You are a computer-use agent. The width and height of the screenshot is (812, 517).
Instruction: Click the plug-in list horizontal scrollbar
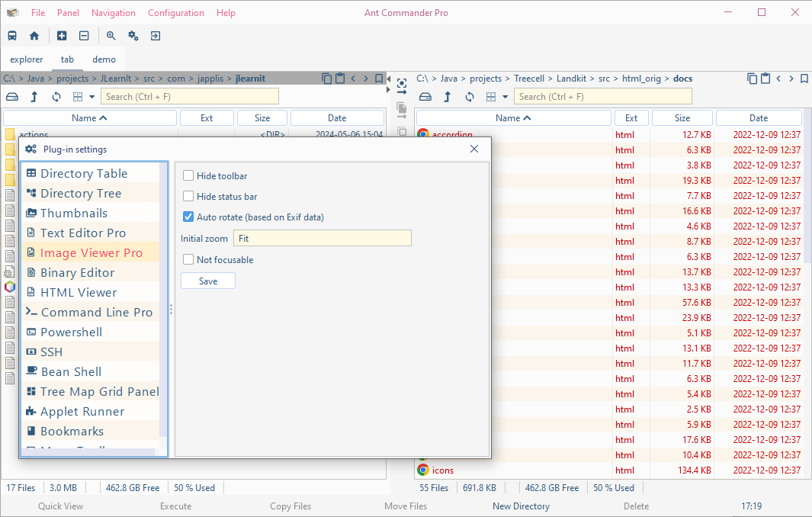pos(88,452)
